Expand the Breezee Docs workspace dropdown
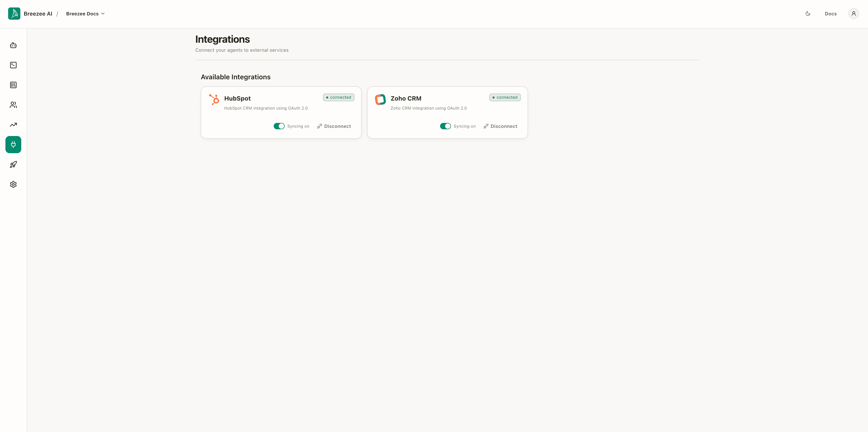This screenshot has width=868, height=432. point(85,14)
